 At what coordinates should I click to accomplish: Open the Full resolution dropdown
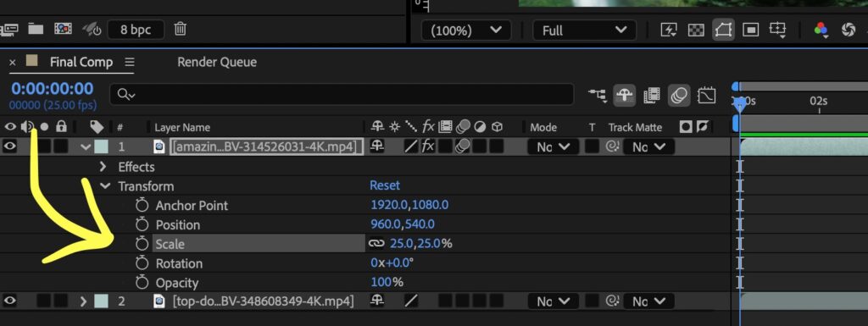pyautogui.click(x=585, y=30)
